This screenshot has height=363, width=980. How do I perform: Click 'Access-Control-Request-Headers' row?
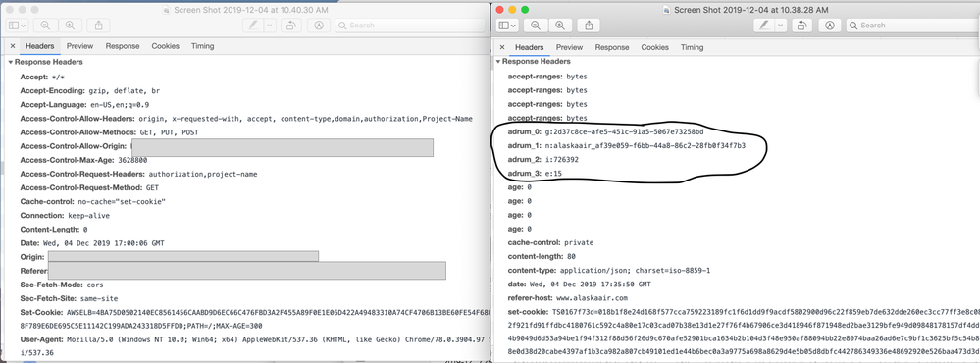click(x=138, y=174)
